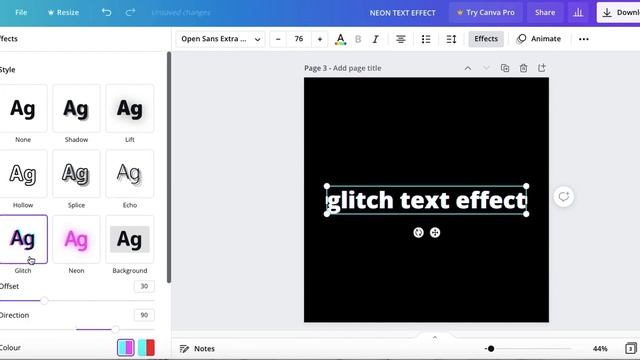Open more toolbar options (three dots)
Viewport: 640px width, 360px height.
tap(584, 39)
